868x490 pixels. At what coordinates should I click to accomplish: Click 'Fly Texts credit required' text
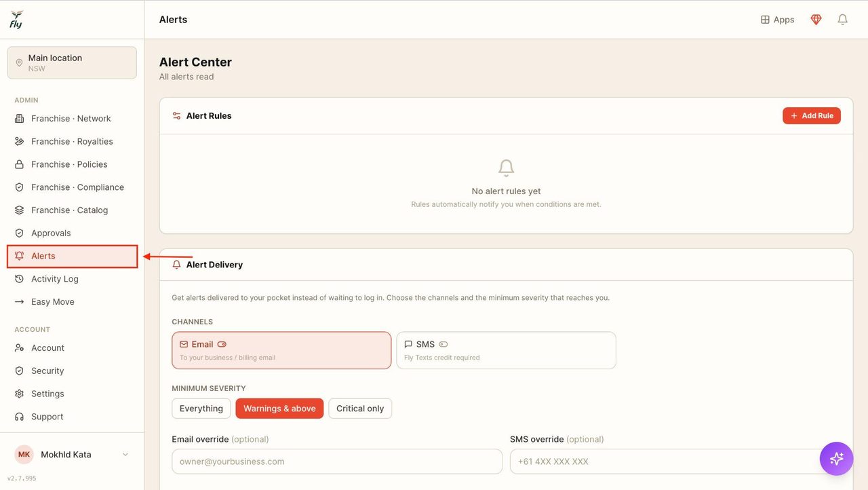(442, 358)
